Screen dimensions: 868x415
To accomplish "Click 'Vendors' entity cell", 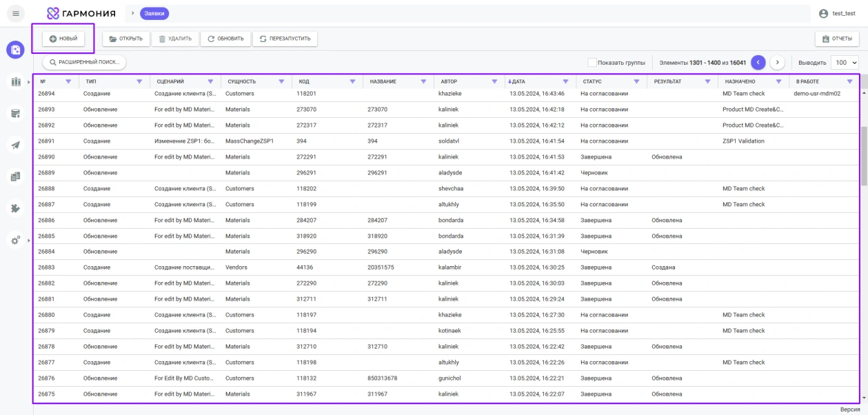I will (x=236, y=267).
